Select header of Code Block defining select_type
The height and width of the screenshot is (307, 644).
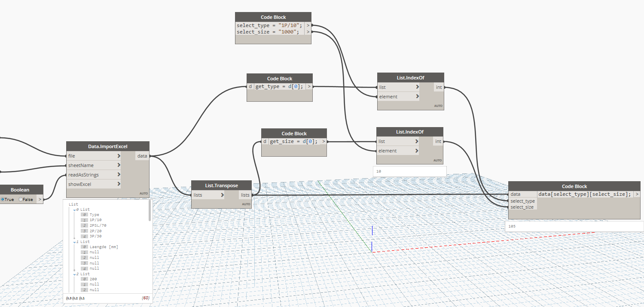273,17
